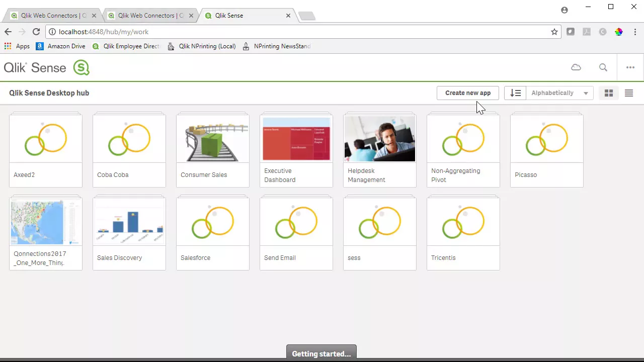The height and width of the screenshot is (362, 644).
Task: Click the Getting started... button
Action: pos(321,353)
